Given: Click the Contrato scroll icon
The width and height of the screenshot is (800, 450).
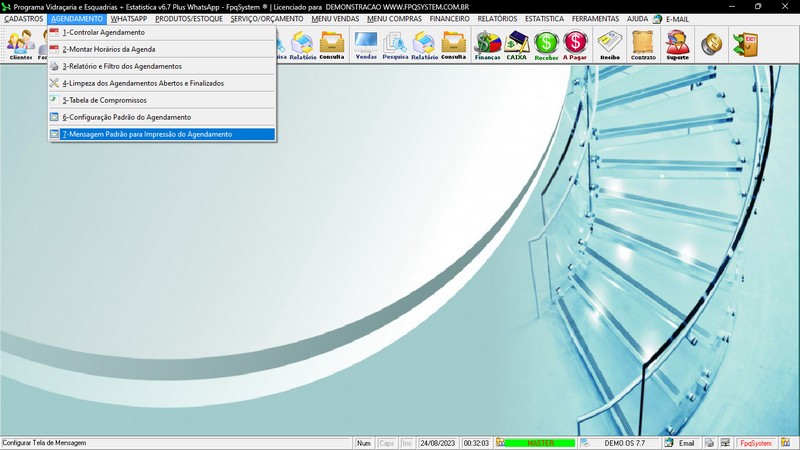Looking at the screenshot, I should point(643,45).
